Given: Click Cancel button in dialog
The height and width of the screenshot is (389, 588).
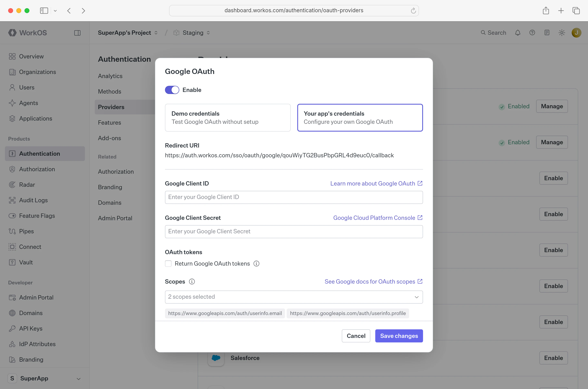Looking at the screenshot, I should pyautogui.click(x=356, y=336).
